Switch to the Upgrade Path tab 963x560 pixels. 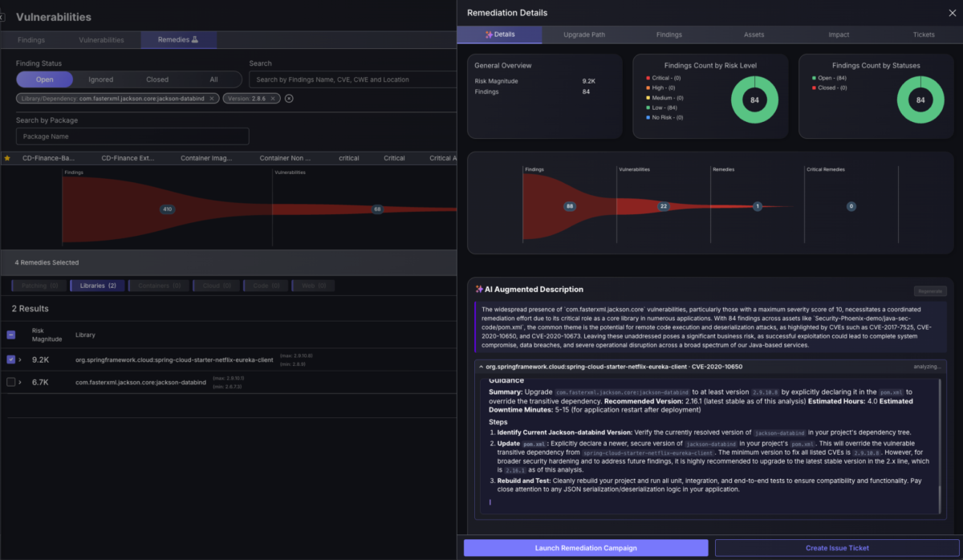pyautogui.click(x=584, y=34)
